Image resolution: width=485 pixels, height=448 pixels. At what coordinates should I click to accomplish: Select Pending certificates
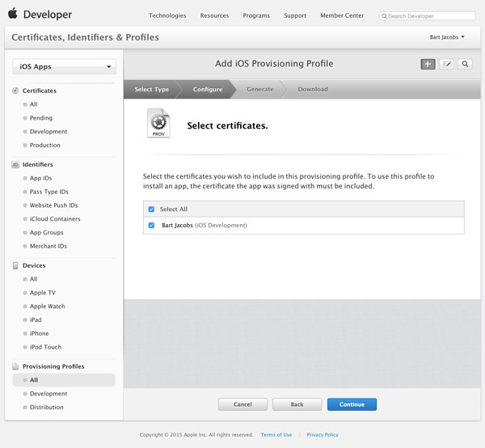(41, 118)
